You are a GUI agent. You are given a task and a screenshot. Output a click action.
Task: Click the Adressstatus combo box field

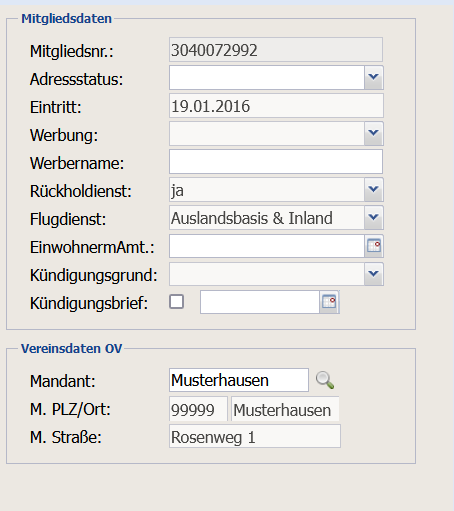pos(266,78)
